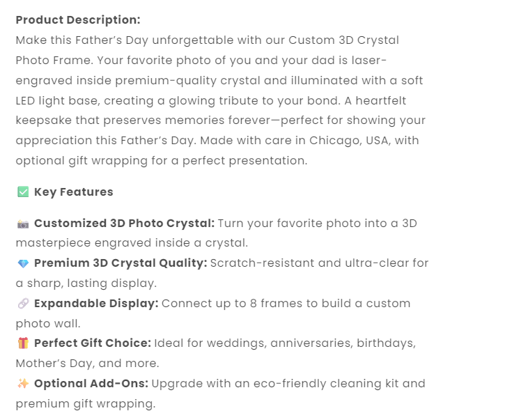Click the "Customized 3D Photo Crystal:" bold label
This screenshot has height=420, width=521.
pyautogui.click(x=124, y=224)
